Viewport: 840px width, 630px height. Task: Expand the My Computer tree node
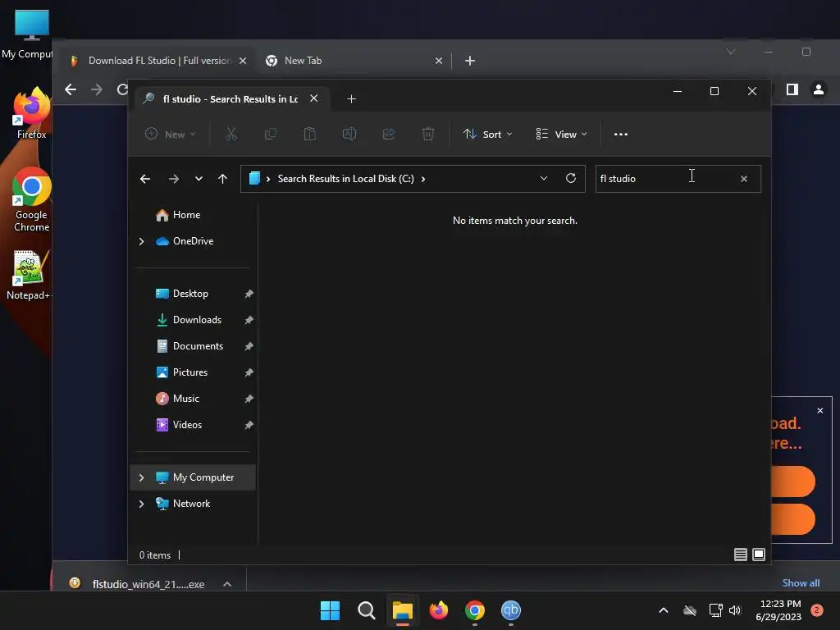pos(141,478)
